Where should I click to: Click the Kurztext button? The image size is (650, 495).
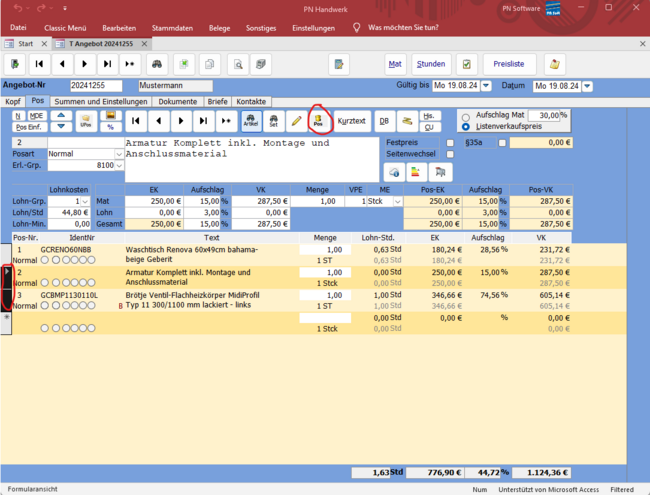(352, 121)
